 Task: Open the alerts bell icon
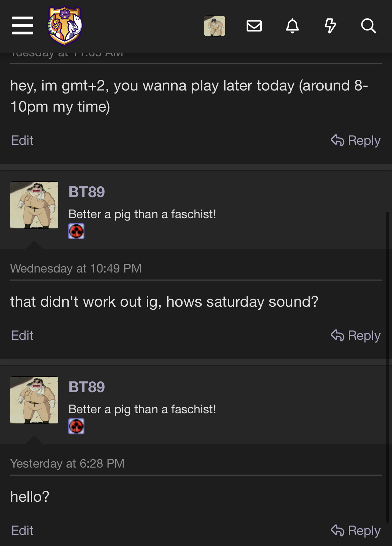pos(292,26)
